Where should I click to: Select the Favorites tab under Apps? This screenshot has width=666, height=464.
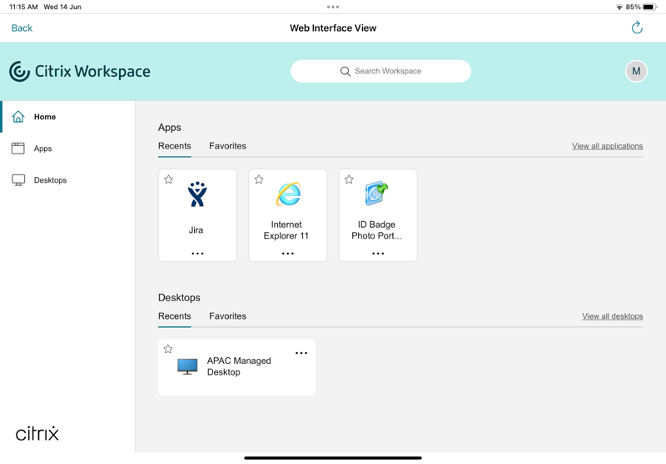click(228, 146)
